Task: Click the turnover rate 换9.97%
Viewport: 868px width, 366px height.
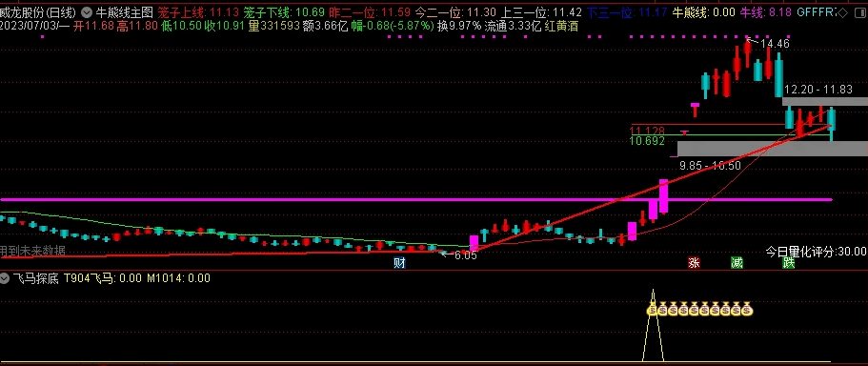Action: (x=459, y=26)
